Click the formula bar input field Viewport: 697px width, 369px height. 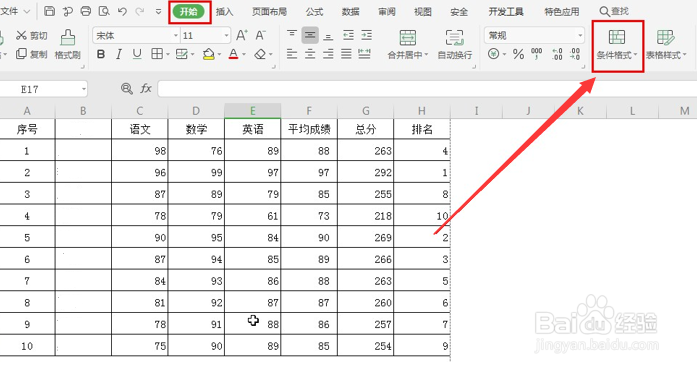[x=427, y=89]
